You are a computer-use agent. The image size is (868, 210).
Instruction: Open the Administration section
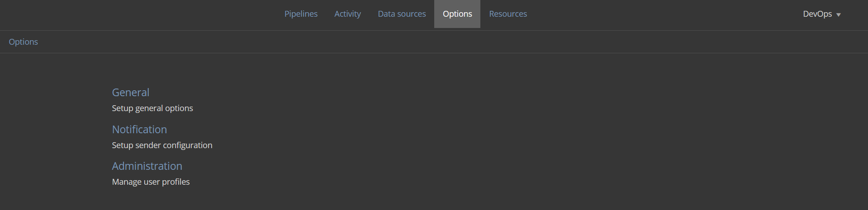pos(147,166)
